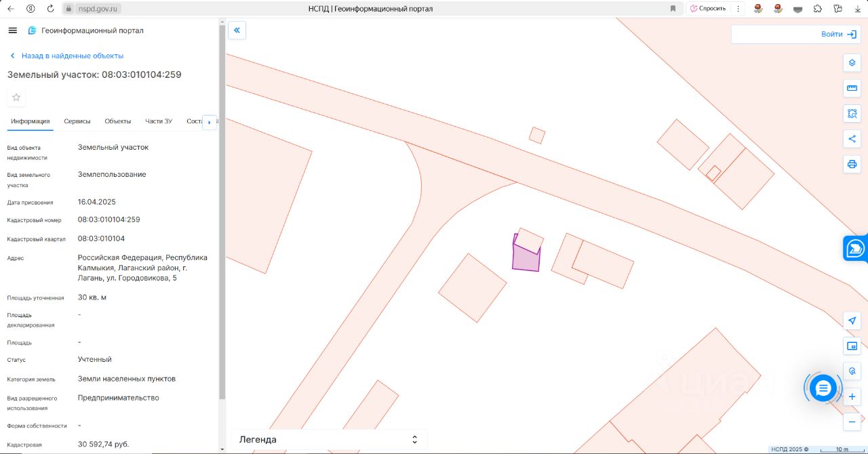Click the Предпринимательство value
The height and width of the screenshot is (454, 868).
coord(119,398)
